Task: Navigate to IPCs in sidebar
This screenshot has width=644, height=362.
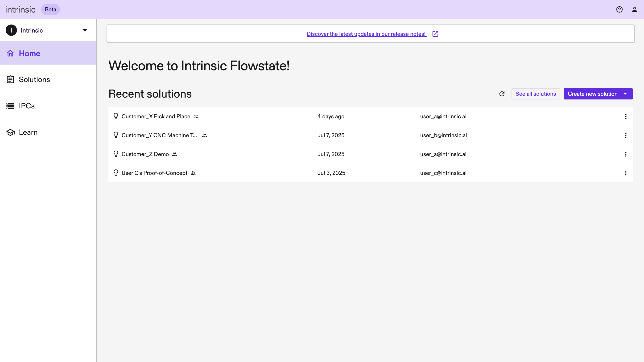Action: click(x=27, y=106)
